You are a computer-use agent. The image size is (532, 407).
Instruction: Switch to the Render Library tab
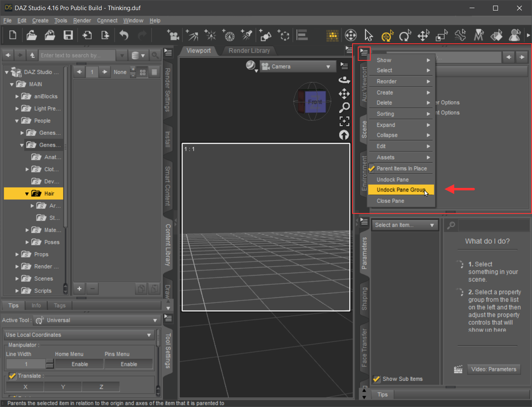pyautogui.click(x=249, y=51)
